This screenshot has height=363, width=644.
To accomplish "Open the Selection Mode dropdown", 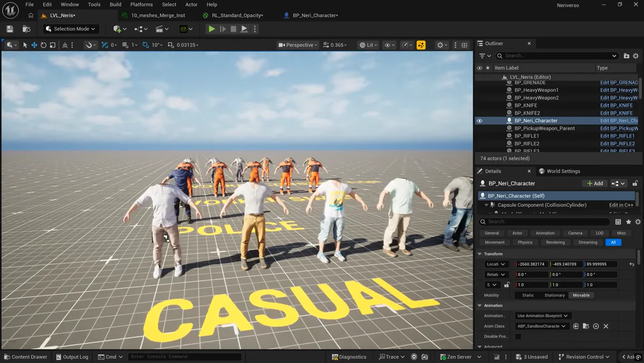I will (x=71, y=29).
